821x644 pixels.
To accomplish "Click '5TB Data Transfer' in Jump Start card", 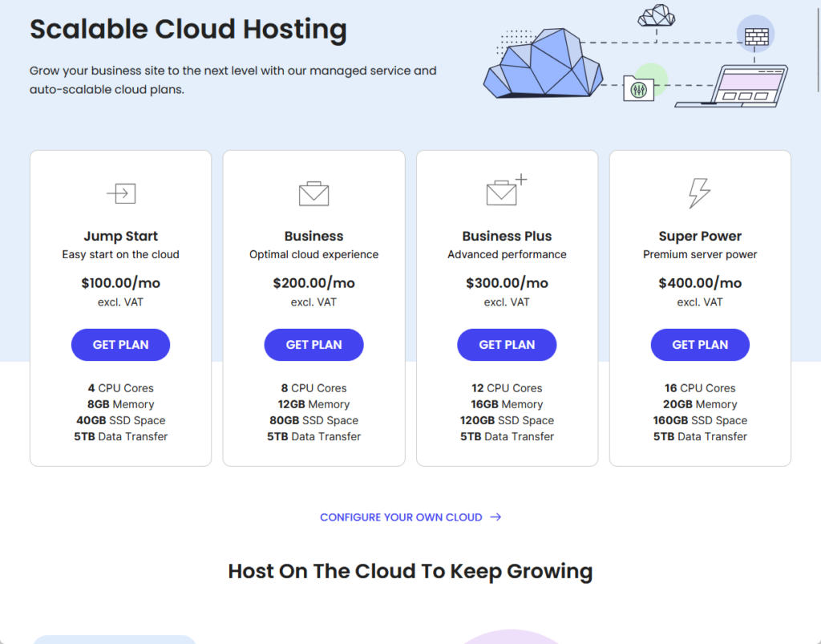I will coord(120,436).
